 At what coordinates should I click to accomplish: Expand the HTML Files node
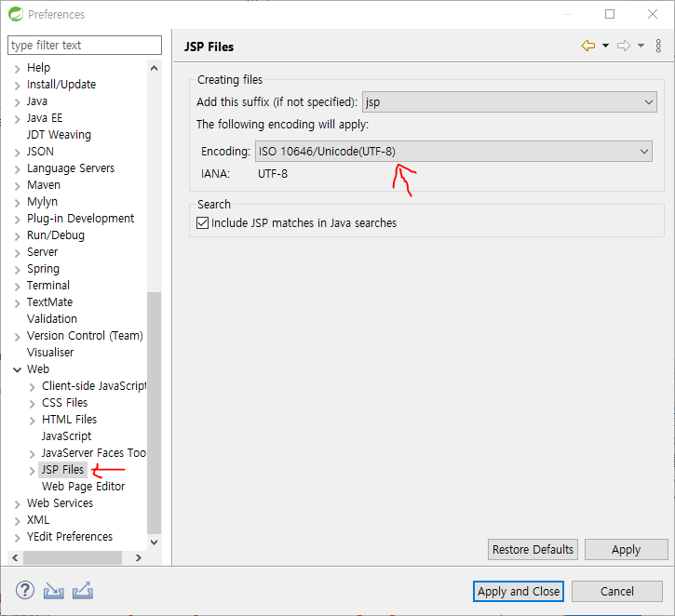coord(33,421)
